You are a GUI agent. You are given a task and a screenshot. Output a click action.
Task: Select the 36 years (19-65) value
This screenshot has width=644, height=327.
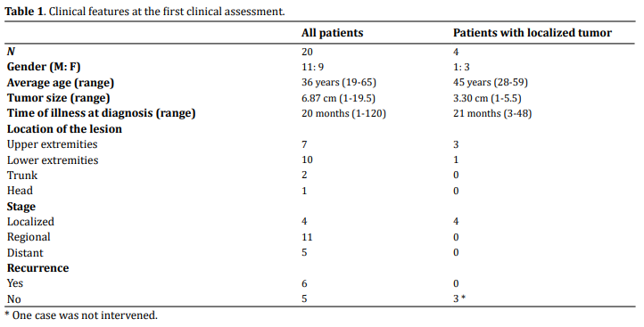coord(339,83)
